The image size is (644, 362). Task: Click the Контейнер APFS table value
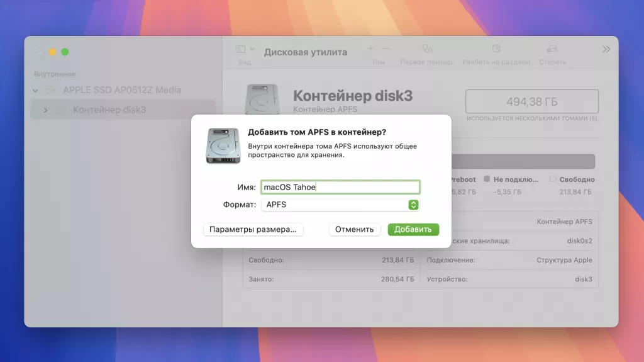(x=564, y=222)
